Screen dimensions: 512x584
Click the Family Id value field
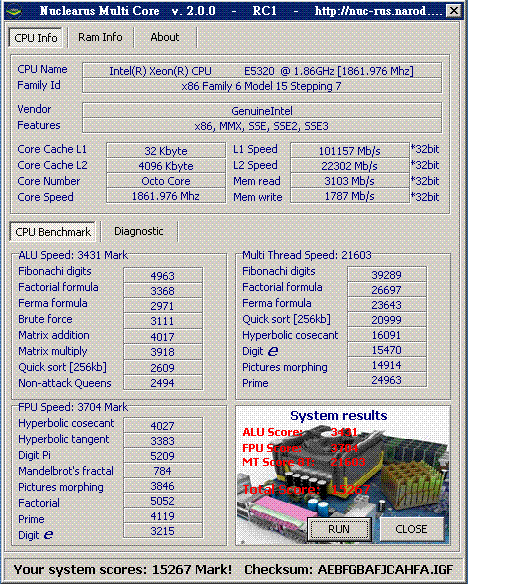click(x=262, y=86)
